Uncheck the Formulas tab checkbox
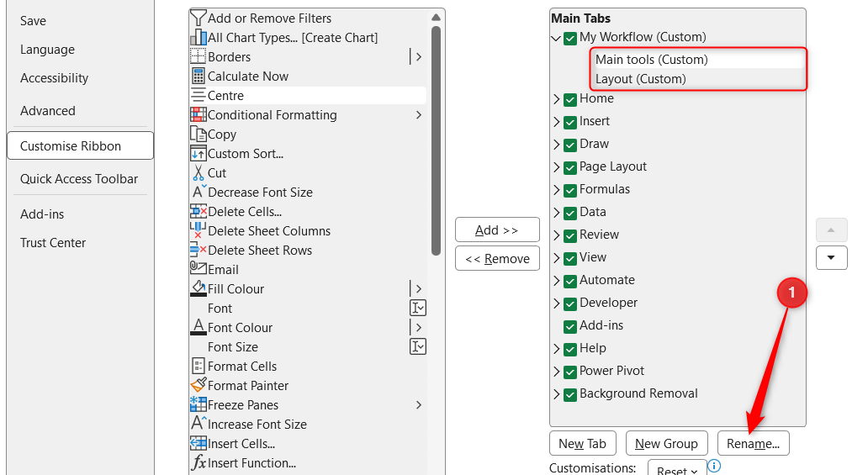Viewport: 868px width, 475px height. tap(570, 191)
